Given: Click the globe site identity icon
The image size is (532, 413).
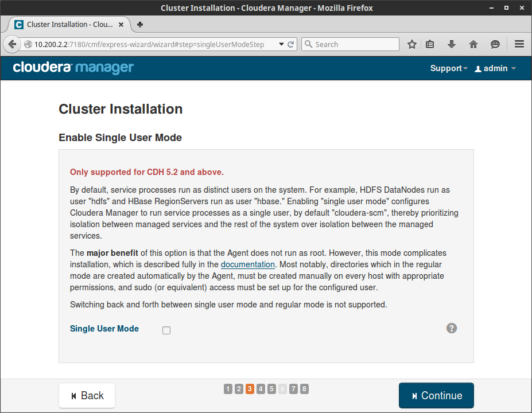Looking at the screenshot, I should click(x=28, y=44).
